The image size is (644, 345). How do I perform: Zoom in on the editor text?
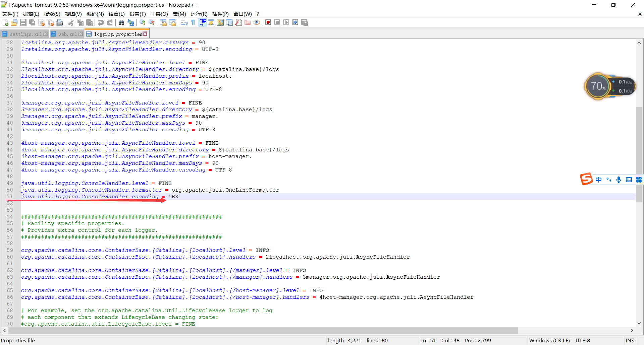pyautogui.click(x=143, y=22)
